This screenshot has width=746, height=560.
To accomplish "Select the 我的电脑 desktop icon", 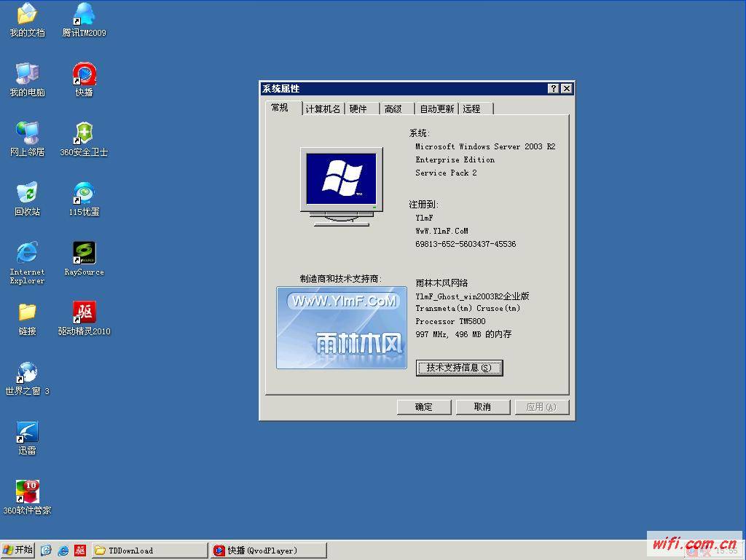I will tap(27, 79).
